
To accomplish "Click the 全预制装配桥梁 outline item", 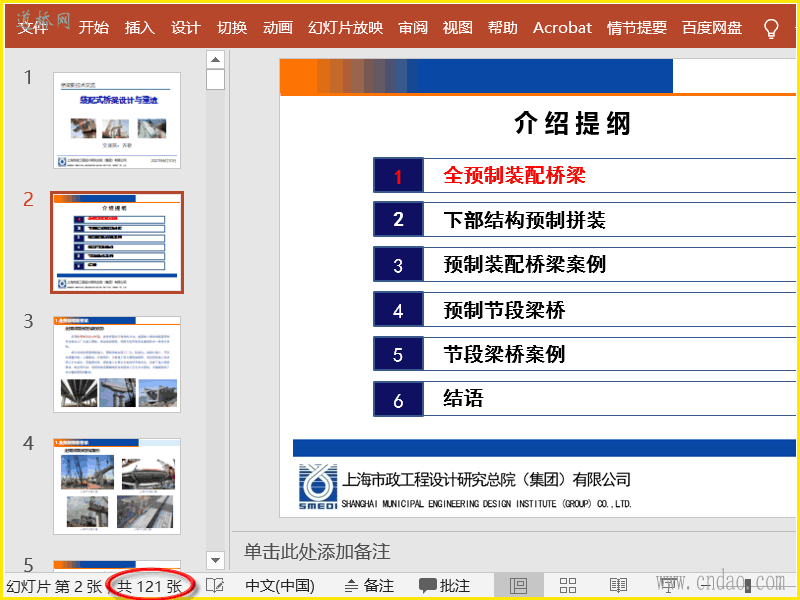I will pyautogui.click(x=515, y=175).
